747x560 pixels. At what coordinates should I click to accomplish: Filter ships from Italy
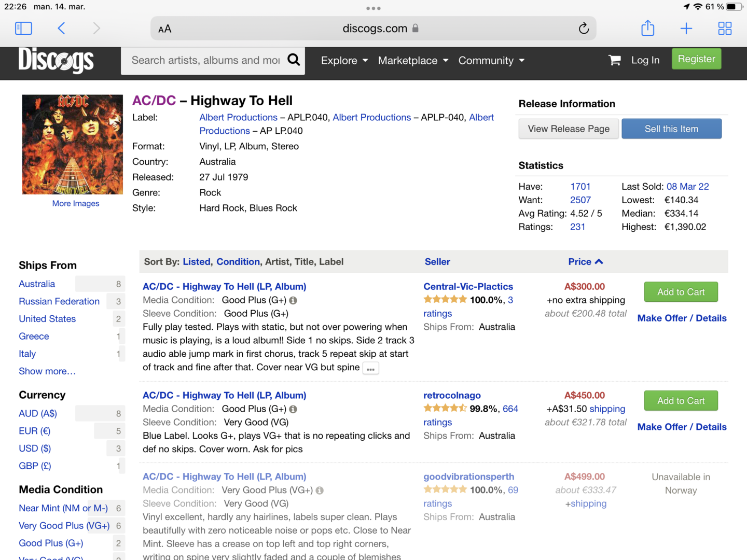click(27, 354)
